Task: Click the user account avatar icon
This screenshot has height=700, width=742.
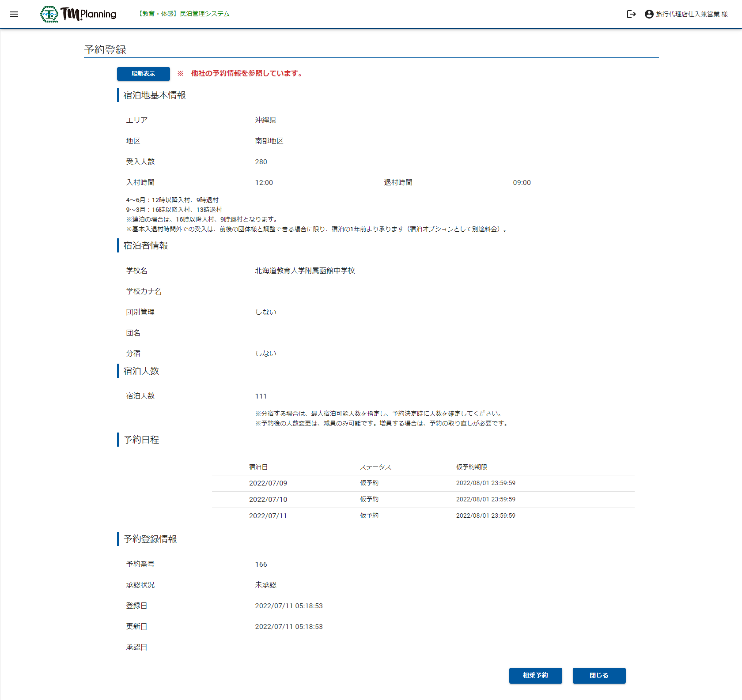Action: point(649,14)
